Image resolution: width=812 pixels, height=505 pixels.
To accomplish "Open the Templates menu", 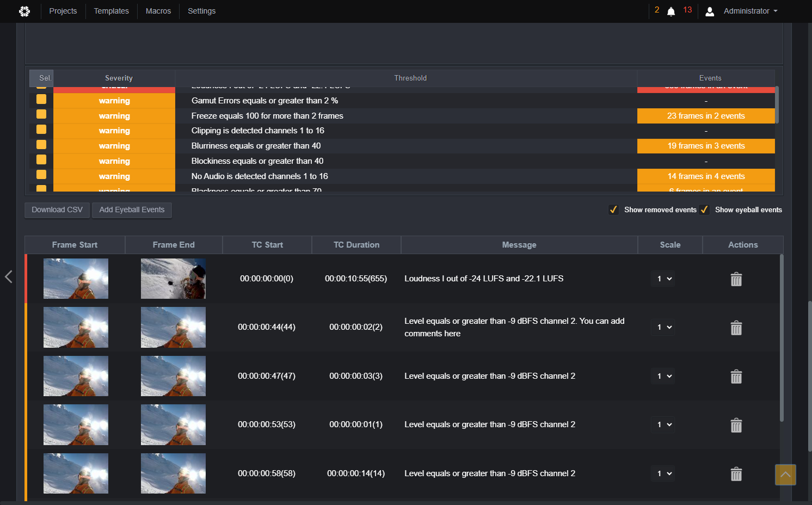I will point(112,11).
